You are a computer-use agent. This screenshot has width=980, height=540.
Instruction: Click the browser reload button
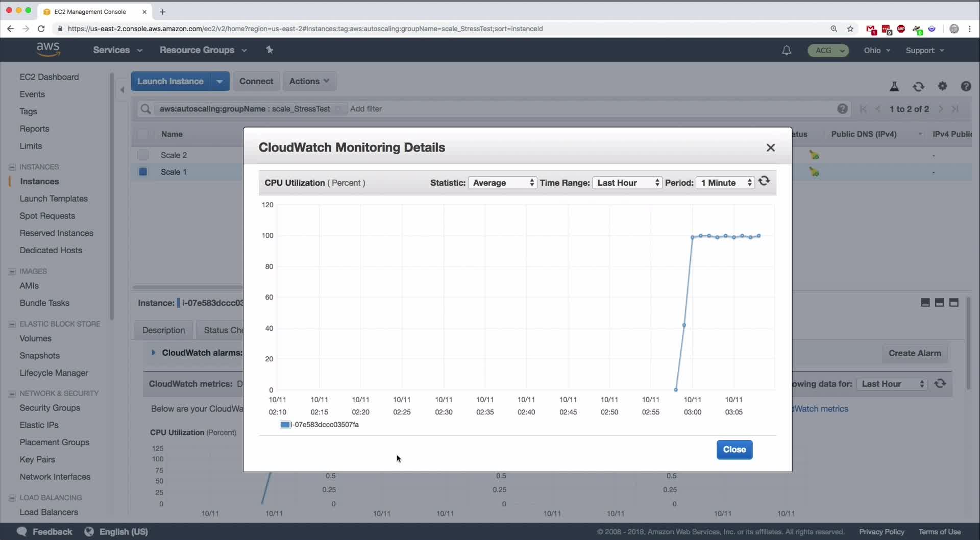(x=41, y=29)
